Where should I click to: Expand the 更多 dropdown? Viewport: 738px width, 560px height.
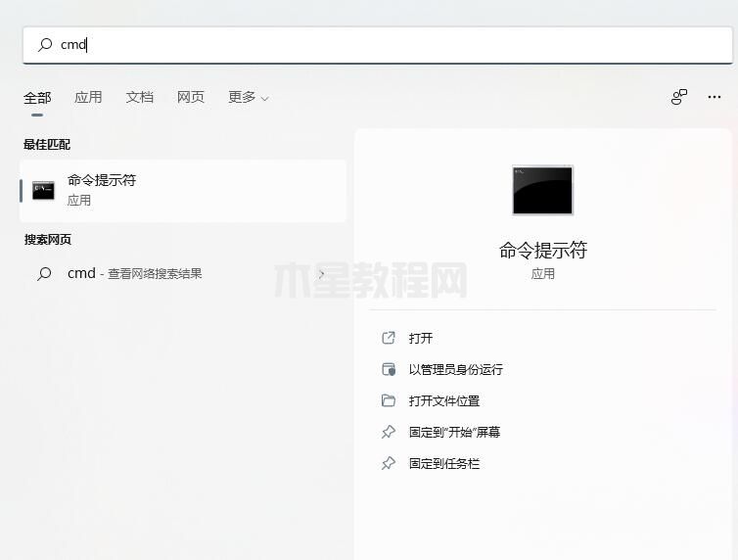point(248,97)
